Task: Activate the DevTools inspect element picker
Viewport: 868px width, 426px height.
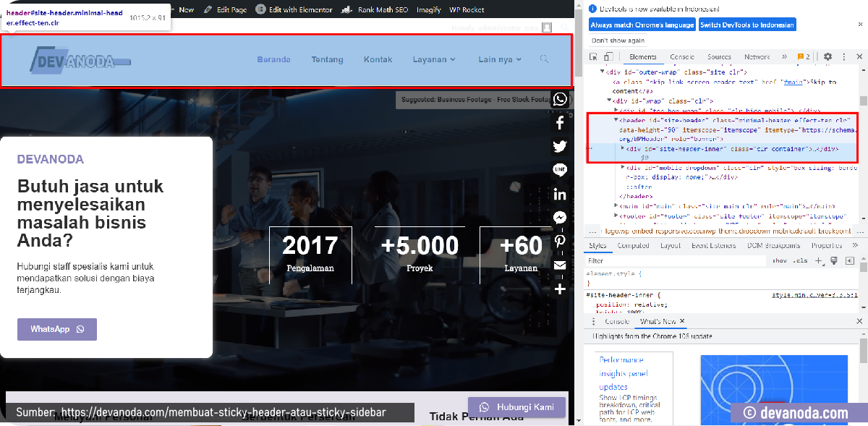Action: (x=594, y=56)
